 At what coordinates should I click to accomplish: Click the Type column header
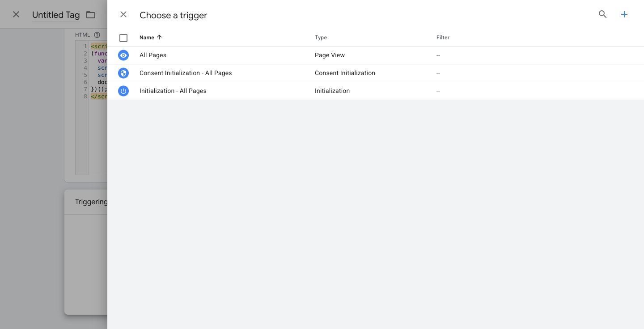click(321, 38)
